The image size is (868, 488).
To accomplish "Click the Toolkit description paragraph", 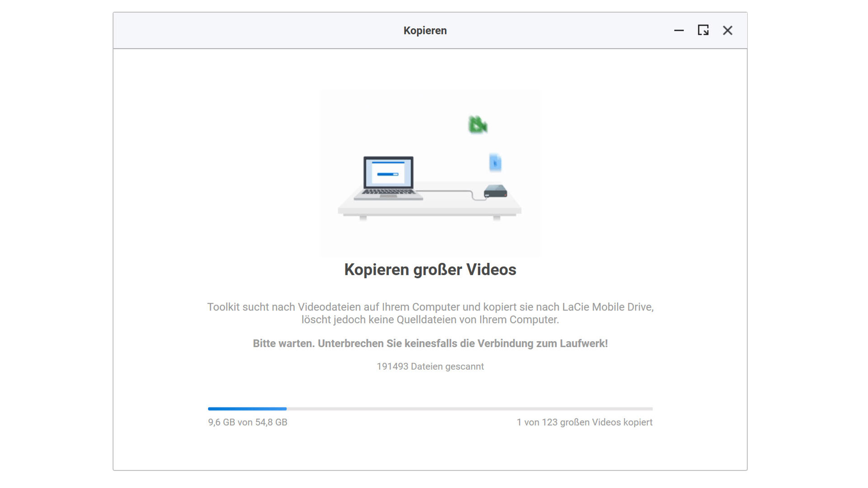I will 430,313.
